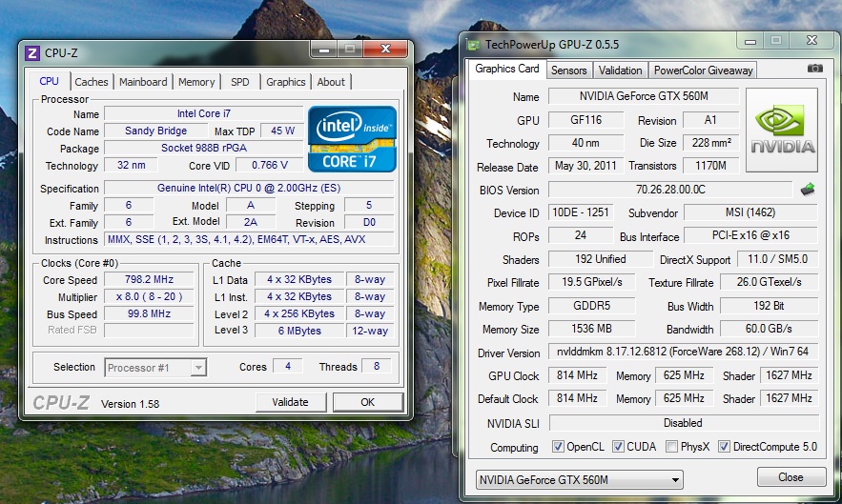
Task: Select the Graphics Card tab in GPU-Z
Action: [507, 69]
